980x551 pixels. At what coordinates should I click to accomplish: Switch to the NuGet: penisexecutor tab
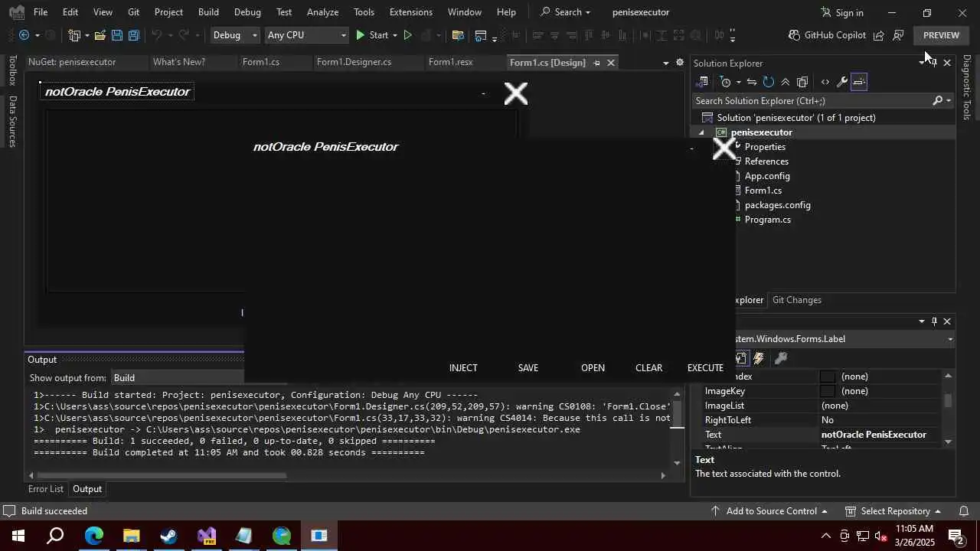72,62
